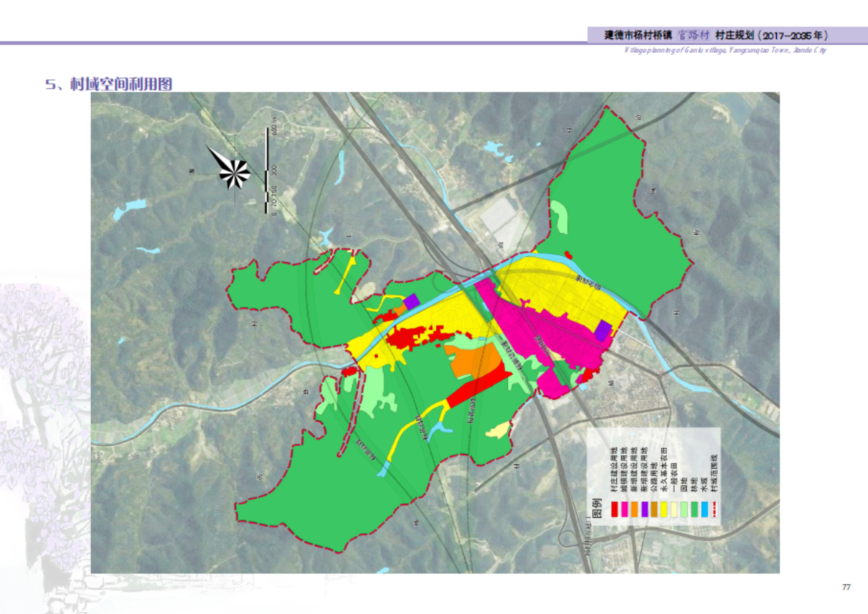Click the legend label 村域范围线
The width and height of the screenshot is (868, 614).
(x=714, y=473)
